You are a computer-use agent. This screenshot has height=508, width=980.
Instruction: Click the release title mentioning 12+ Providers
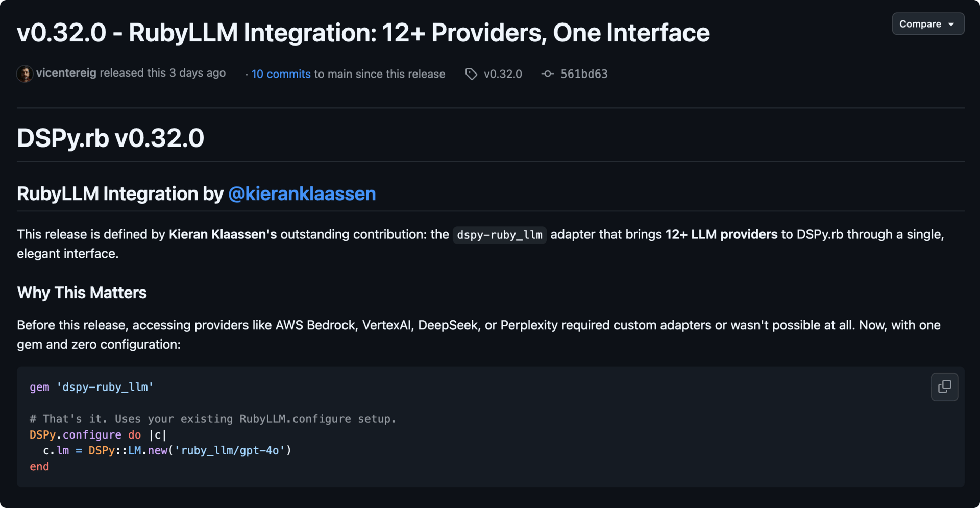(363, 33)
